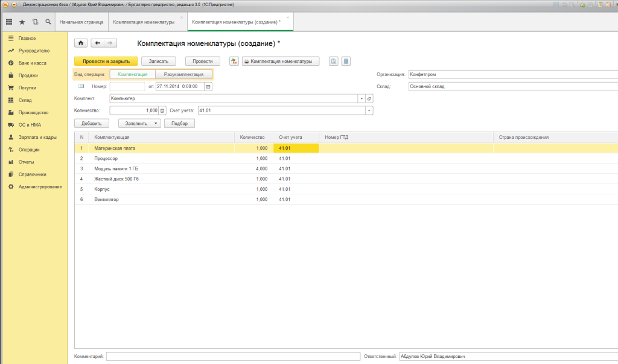Close the Комплектация номенклатуры (создание) tab
This screenshot has width=618, height=364.
click(x=288, y=18)
